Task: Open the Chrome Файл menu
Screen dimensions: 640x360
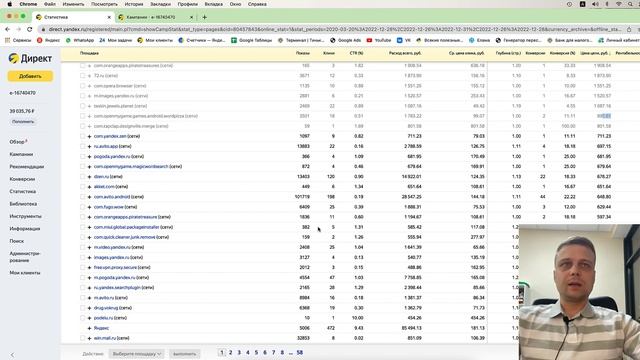Action: pyautogui.click(x=50, y=4)
